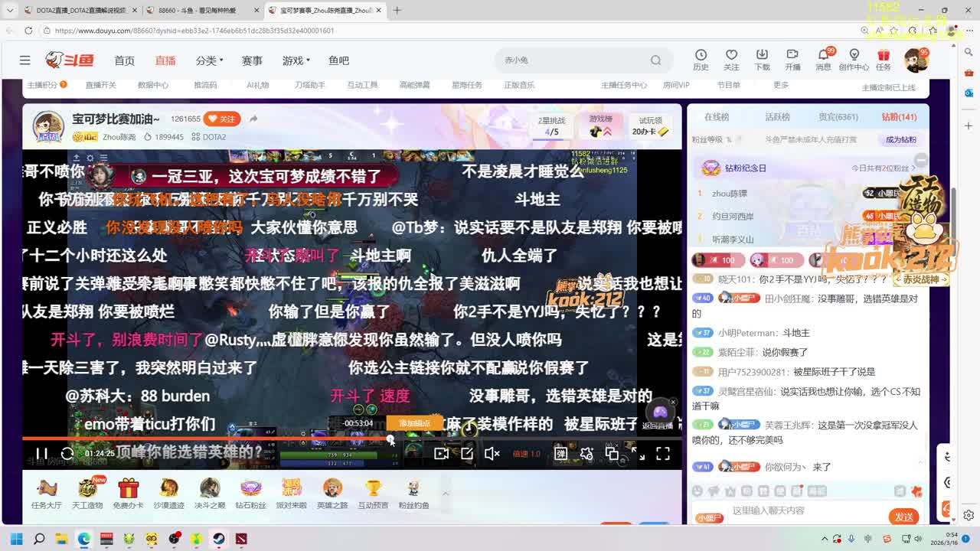Collapse the activity bar with the chevron
This screenshot has width=980, height=551.
click(x=445, y=494)
